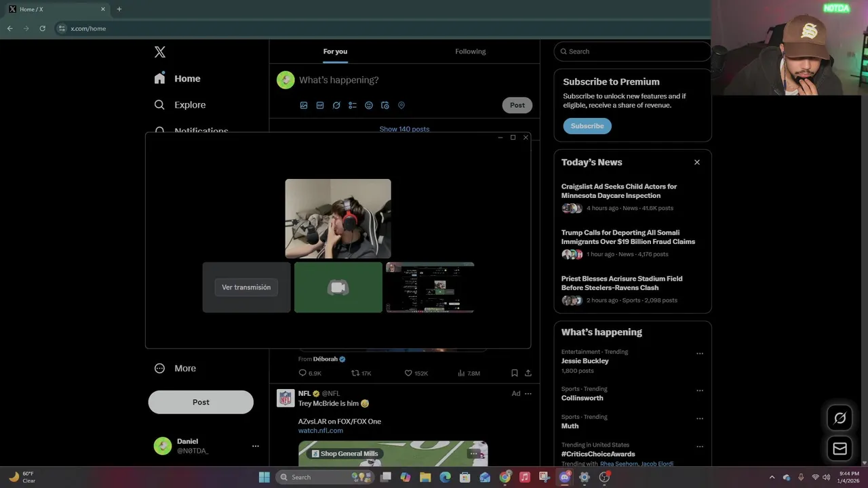
Task: Open the Jessie Buckley trending topic
Action: 585,361
